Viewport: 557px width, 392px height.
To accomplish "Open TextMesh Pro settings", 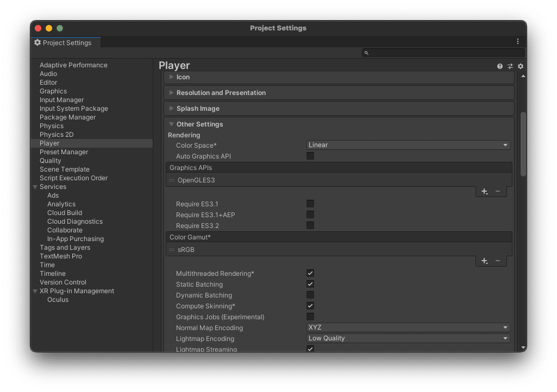I will pos(61,256).
